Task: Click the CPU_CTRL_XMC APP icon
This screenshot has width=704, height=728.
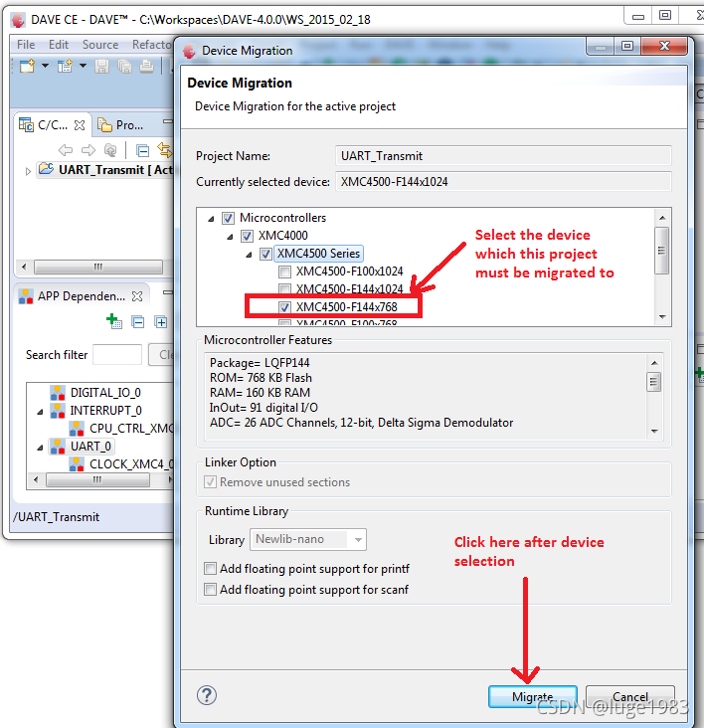Action: 77,428
